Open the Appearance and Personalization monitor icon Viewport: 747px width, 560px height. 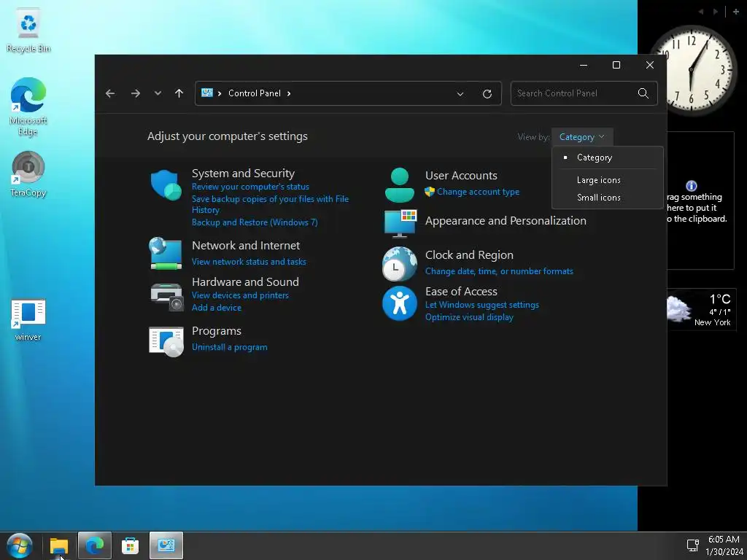point(400,223)
